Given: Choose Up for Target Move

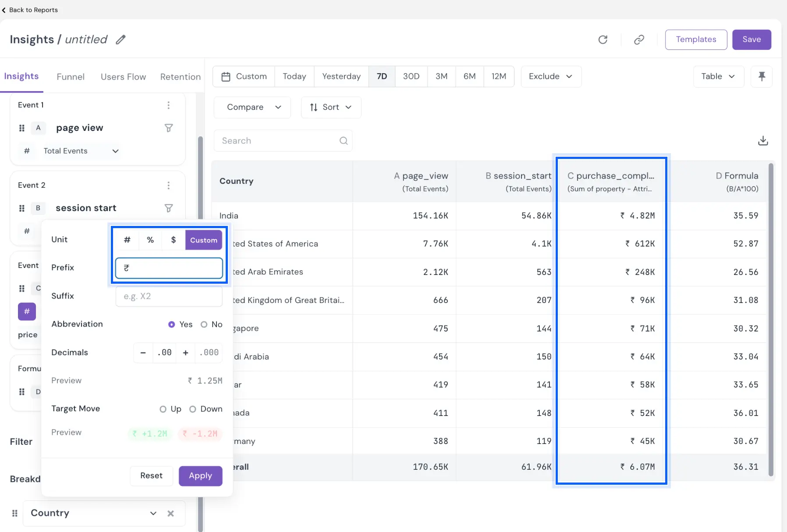Looking at the screenshot, I should [163, 409].
